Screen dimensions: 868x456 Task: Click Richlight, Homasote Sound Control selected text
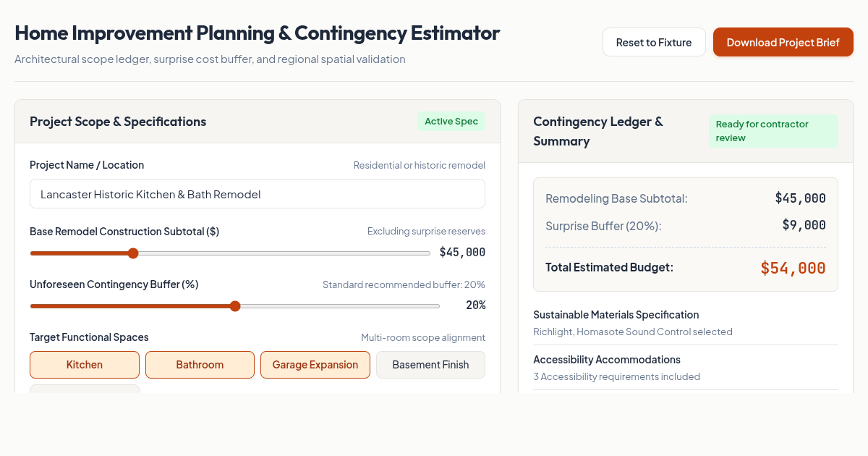pos(633,332)
